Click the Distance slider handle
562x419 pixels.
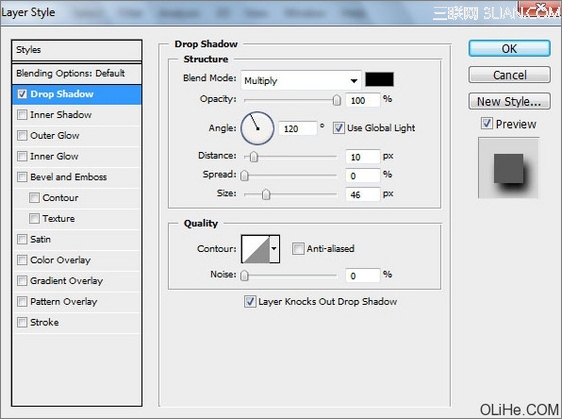[x=254, y=157]
